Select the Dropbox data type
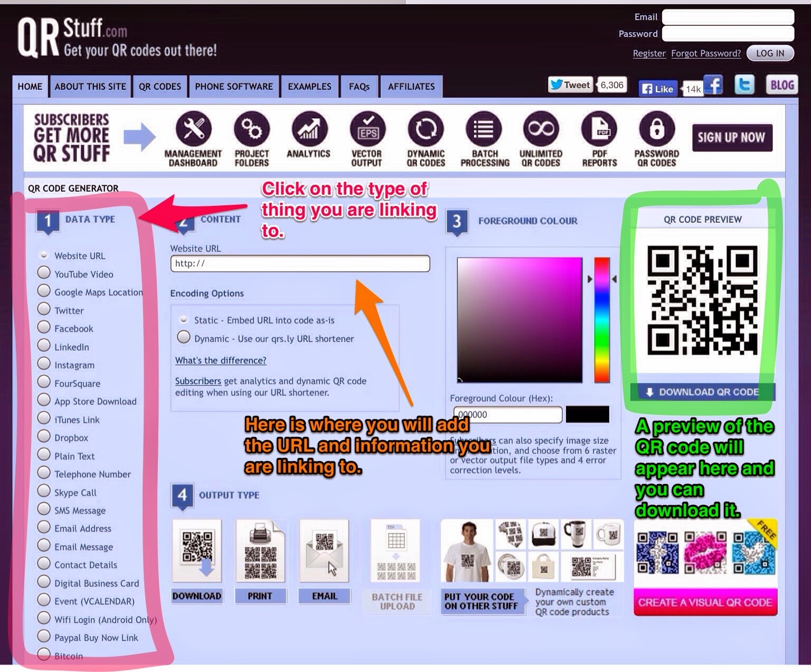 coord(44,437)
